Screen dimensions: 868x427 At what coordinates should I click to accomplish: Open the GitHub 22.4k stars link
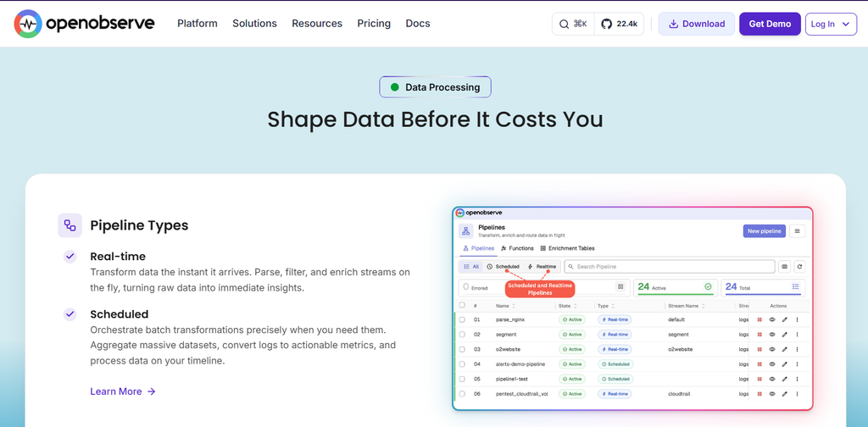point(619,24)
